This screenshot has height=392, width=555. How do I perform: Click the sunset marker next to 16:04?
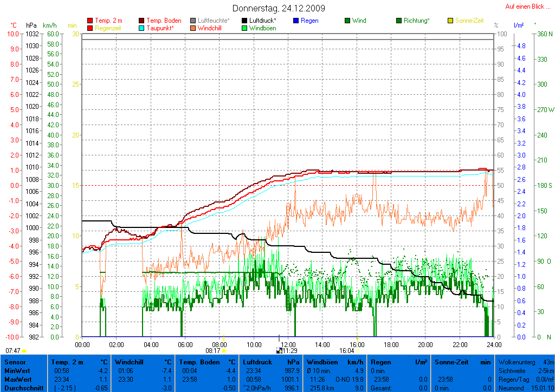358,351
